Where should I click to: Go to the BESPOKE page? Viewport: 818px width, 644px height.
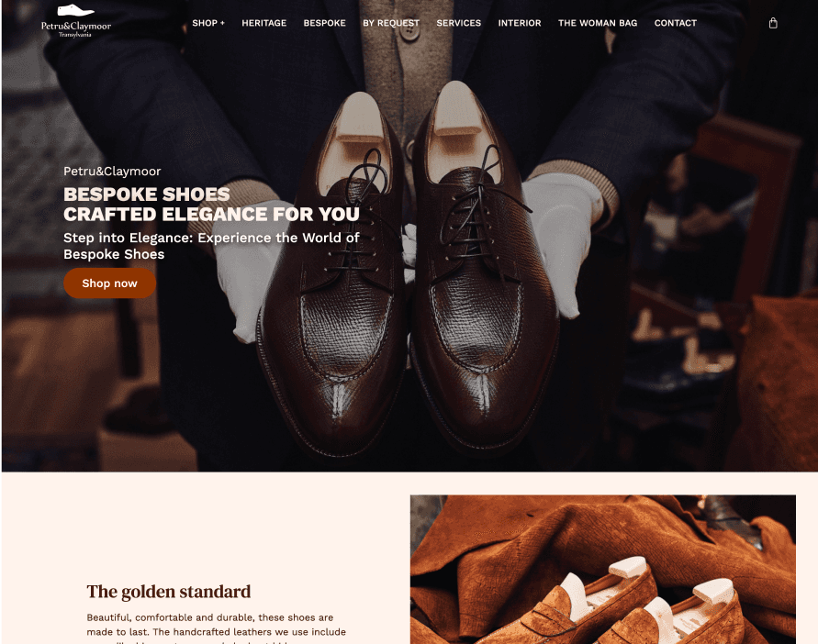[324, 23]
